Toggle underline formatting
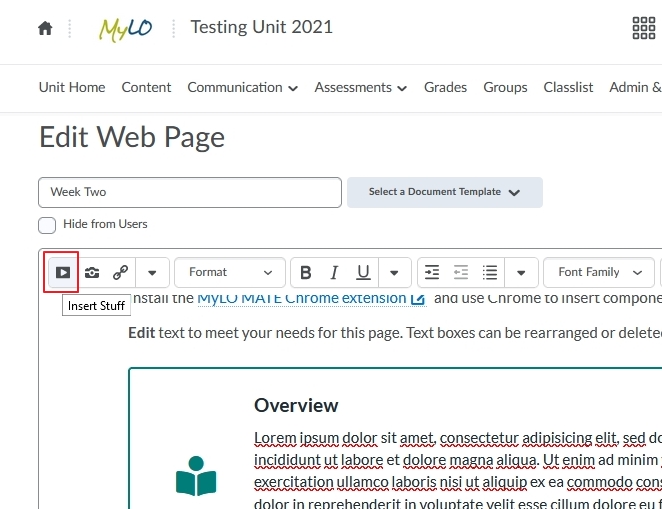This screenshot has height=509, width=662. [x=363, y=272]
